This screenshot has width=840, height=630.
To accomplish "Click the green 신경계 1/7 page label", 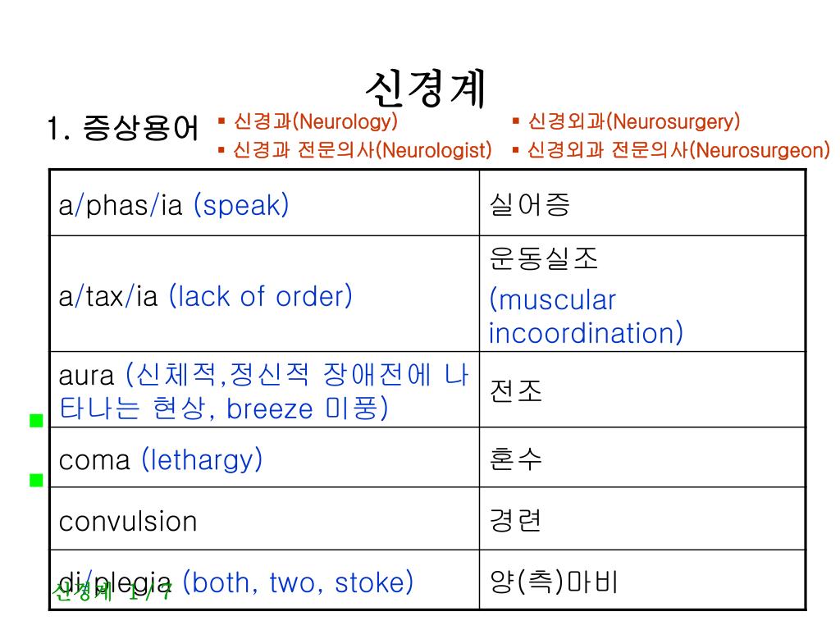I will click(112, 592).
